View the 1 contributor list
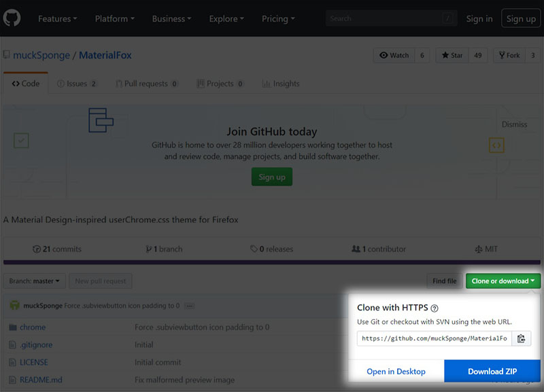This screenshot has width=544, height=392. point(378,249)
